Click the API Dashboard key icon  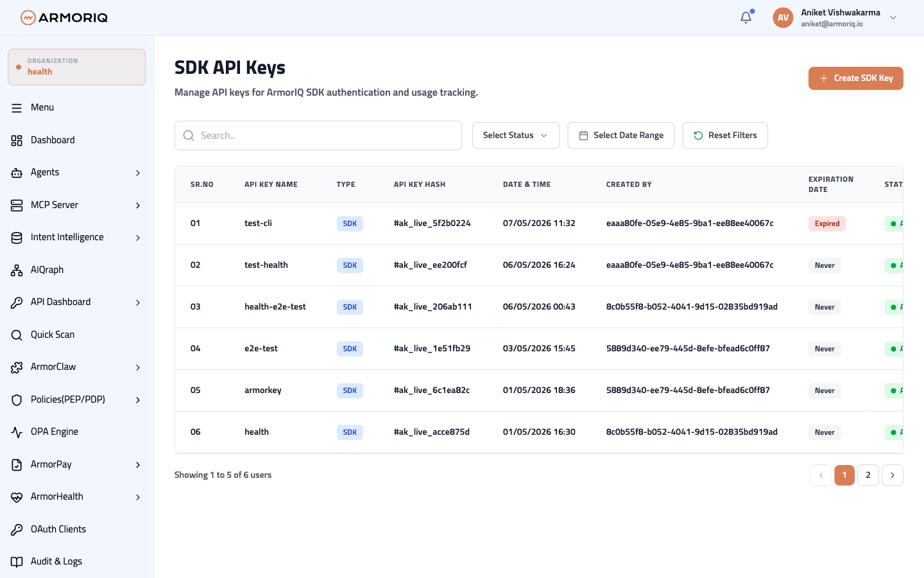click(17, 302)
